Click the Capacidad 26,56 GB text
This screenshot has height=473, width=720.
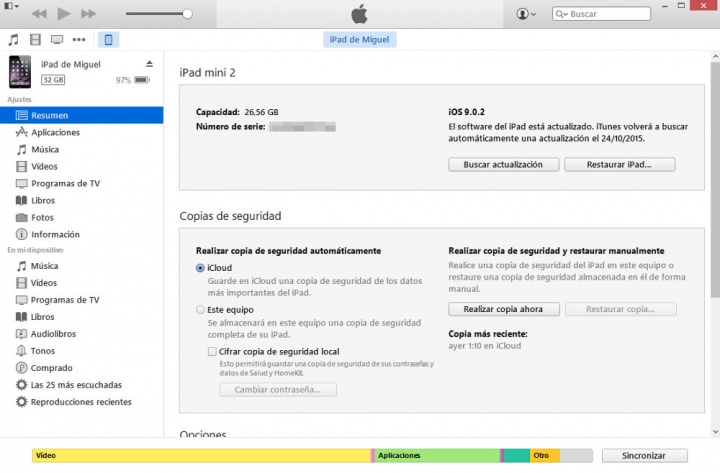[x=237, y=112]
